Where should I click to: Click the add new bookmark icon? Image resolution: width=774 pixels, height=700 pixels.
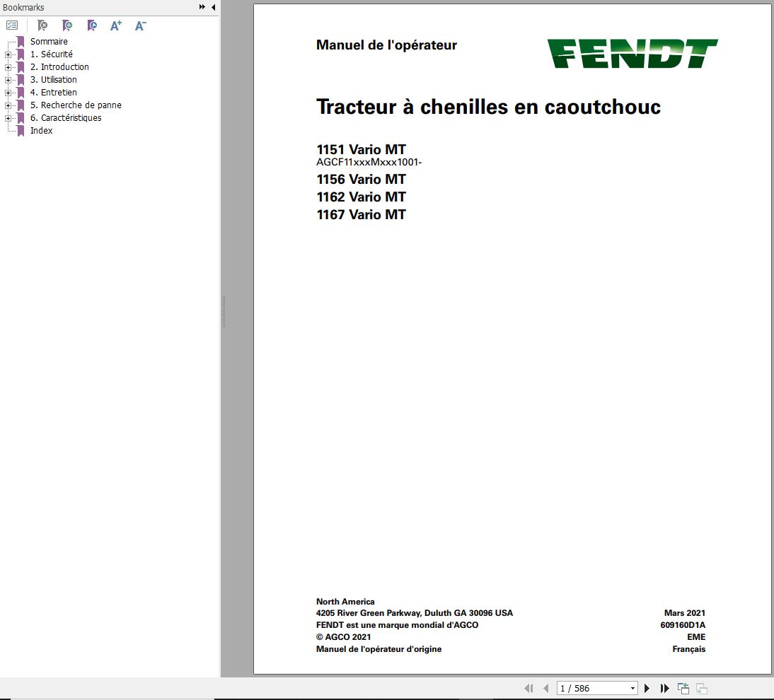point(67,25)
